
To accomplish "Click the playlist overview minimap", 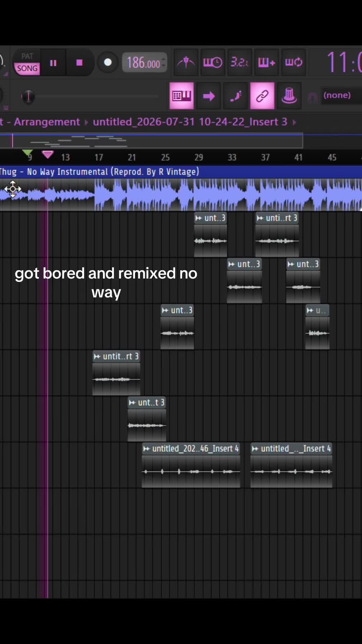I will point(151,141).
